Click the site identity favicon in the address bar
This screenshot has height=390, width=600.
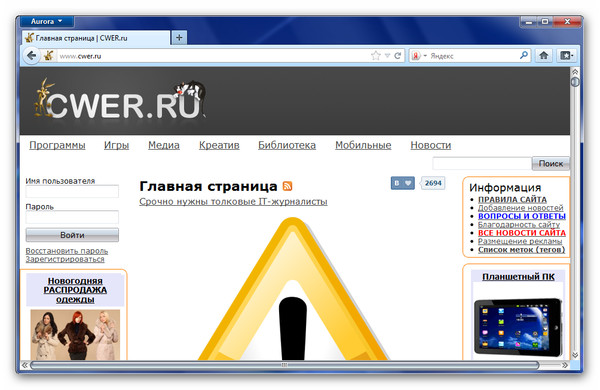[x=49, y=56]
